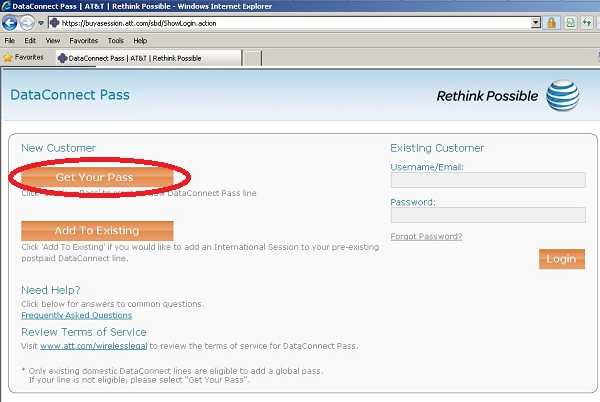Open the Frequently Asked Questions link
The height and width of the screenshot is (402, 600).
click(x=77, y=315)
